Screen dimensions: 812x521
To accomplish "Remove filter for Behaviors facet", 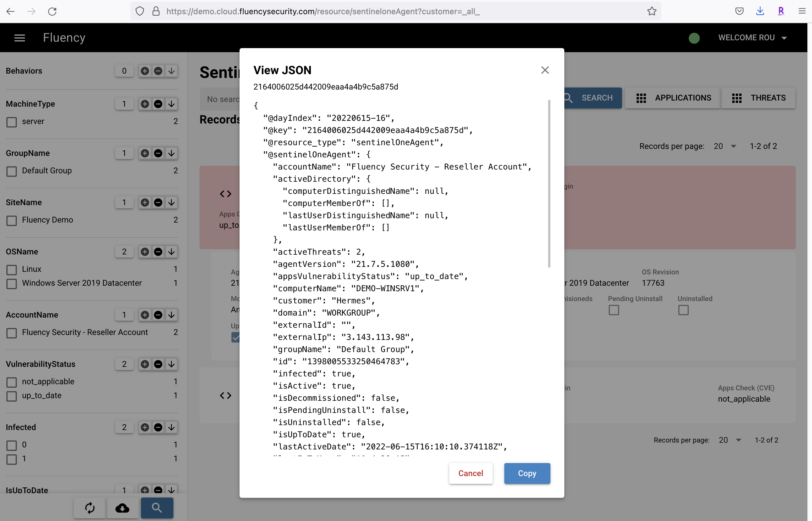I will [158, 71].
